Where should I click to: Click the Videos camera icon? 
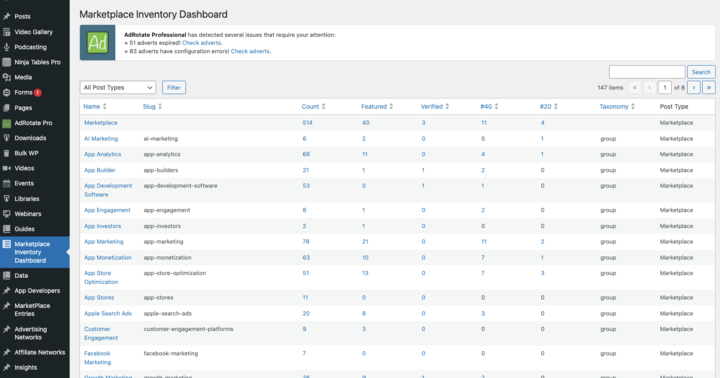tap(6, 168)
